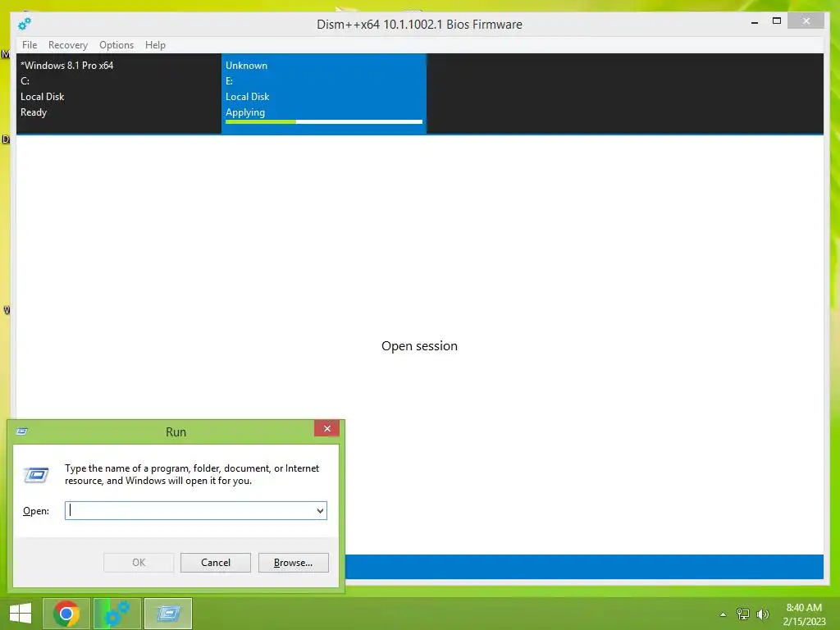This screenshot has width=840, height=630.
Task: Minimize the Dism++ window
Action: (755, 22)
